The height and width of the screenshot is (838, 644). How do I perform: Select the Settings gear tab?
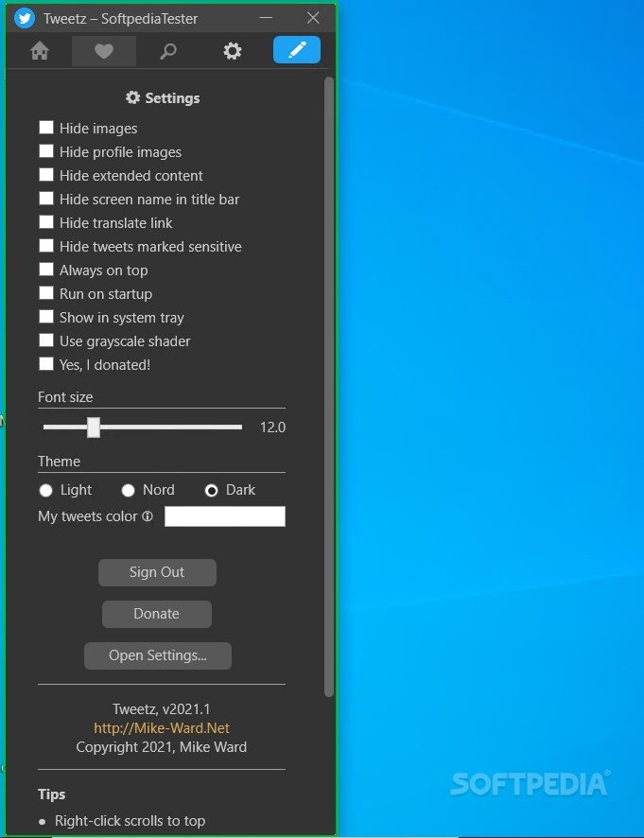click(x=232, y=51)
